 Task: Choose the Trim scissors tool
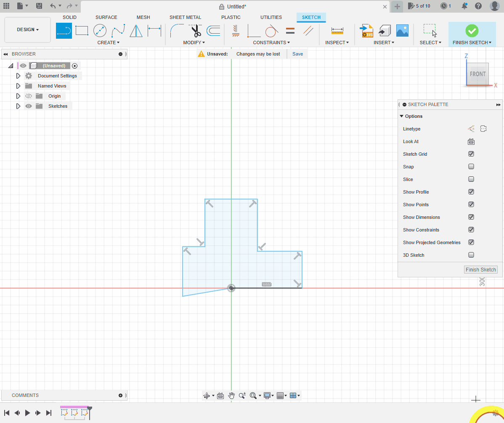point(195,31)
